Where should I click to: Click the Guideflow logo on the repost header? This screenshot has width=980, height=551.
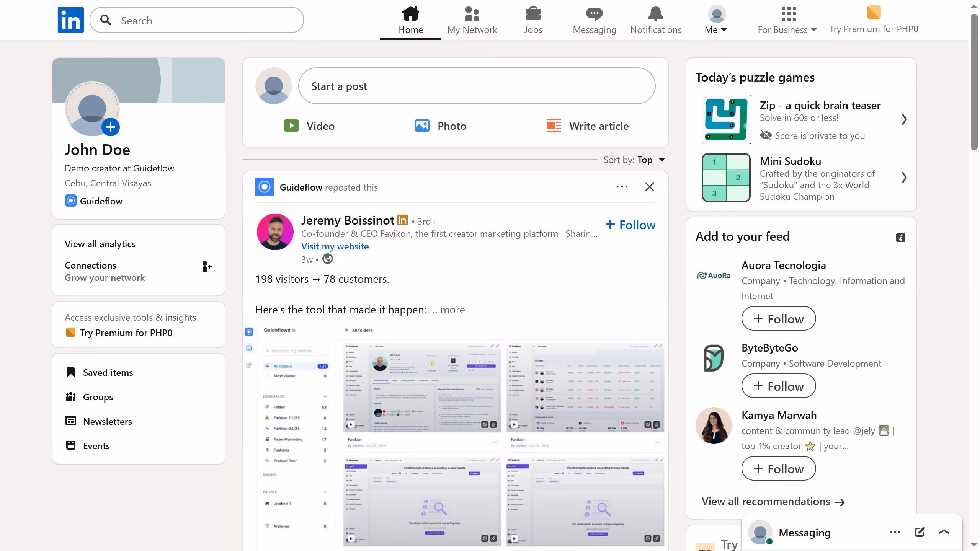pyautogui.click(x=265, y=187)
